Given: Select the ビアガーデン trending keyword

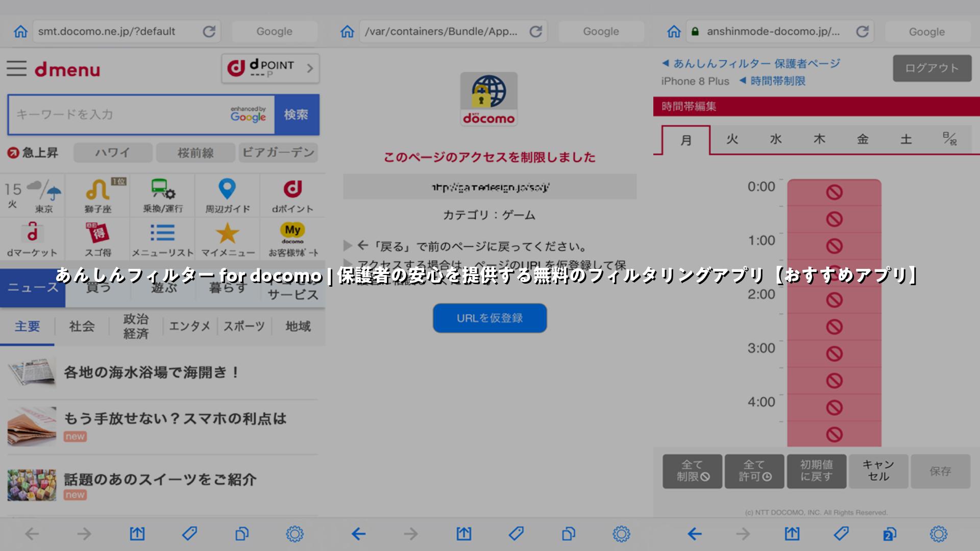Looking at the screenshot, I should (x=278, y=153).
